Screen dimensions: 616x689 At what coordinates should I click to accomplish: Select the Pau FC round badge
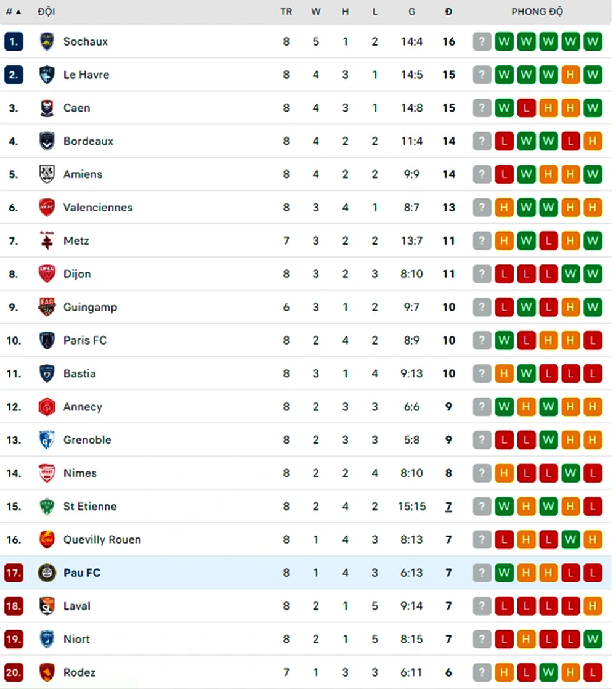[47, 573]
